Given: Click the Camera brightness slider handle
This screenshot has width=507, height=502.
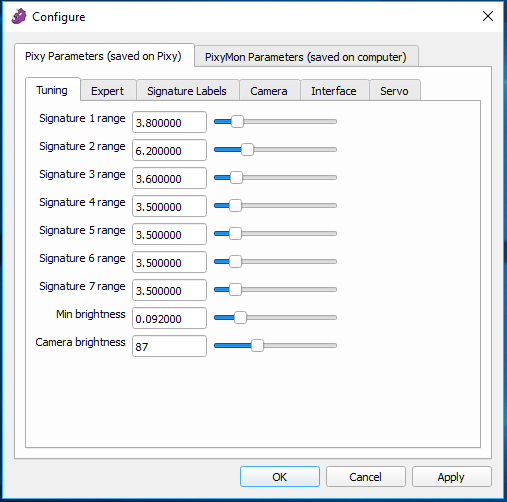Looking at the screenshot, I should [x=257, y=346].
